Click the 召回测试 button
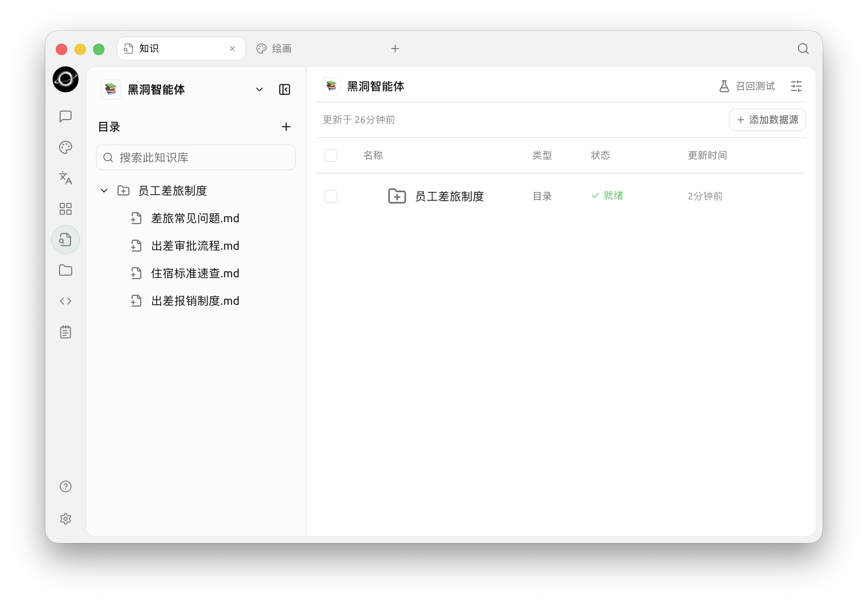 click(x=747, y=86)
